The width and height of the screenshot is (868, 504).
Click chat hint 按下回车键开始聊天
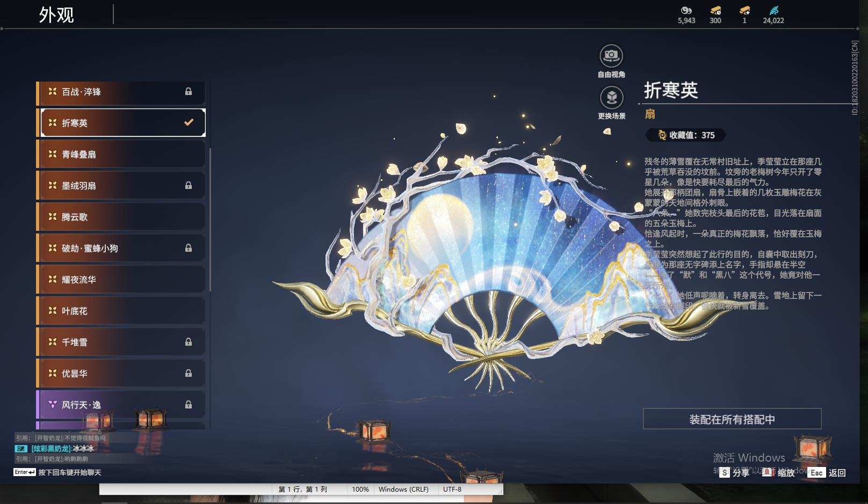(x=70, y=472)
